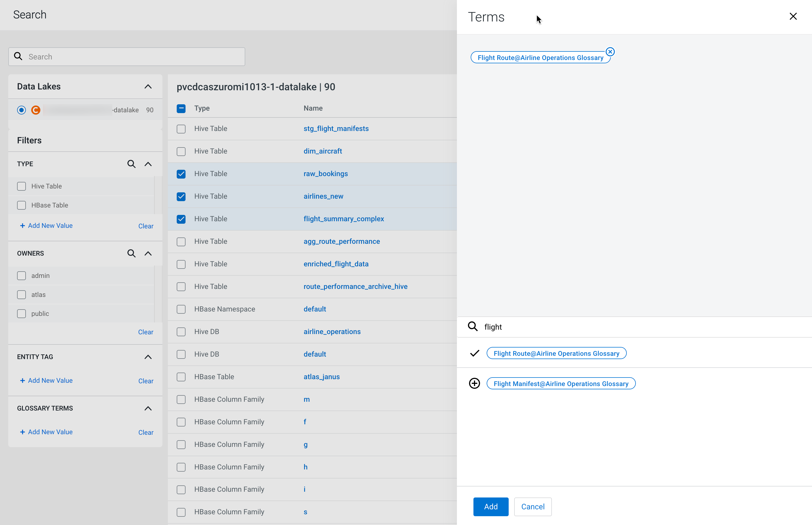Click the search icon in TYPE filter
Image resolution: width=812 pixels, height=525 pixels.
click(131, 164)
